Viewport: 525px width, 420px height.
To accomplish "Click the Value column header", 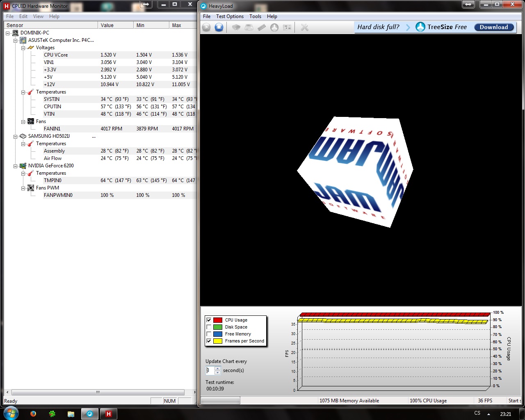I will [x=116, y=25].
